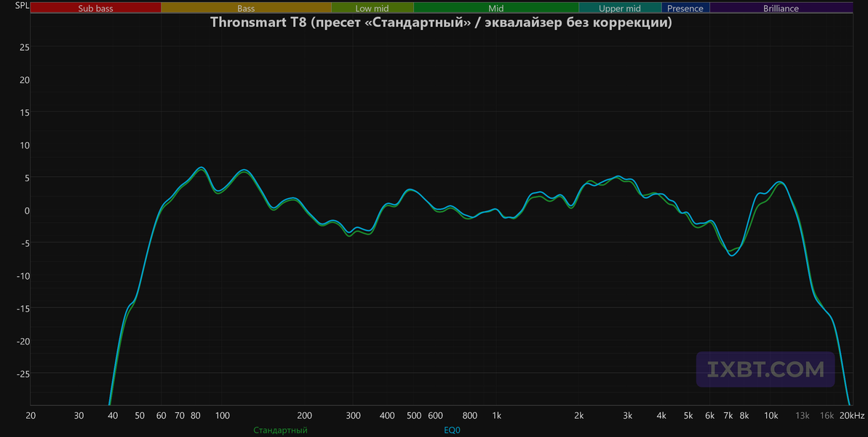Select the 800 Hz frequency axis label
Screen dimensions: 868x437
click(x=470, y=416)
